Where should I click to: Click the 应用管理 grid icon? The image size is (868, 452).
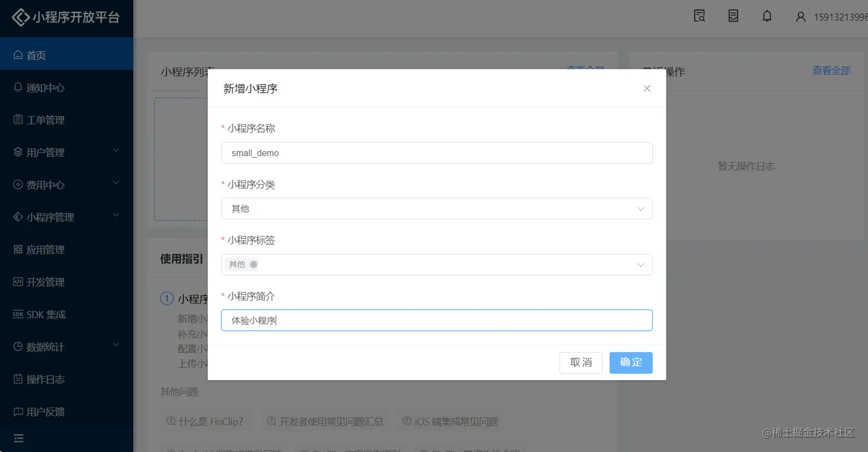[18, 250]
